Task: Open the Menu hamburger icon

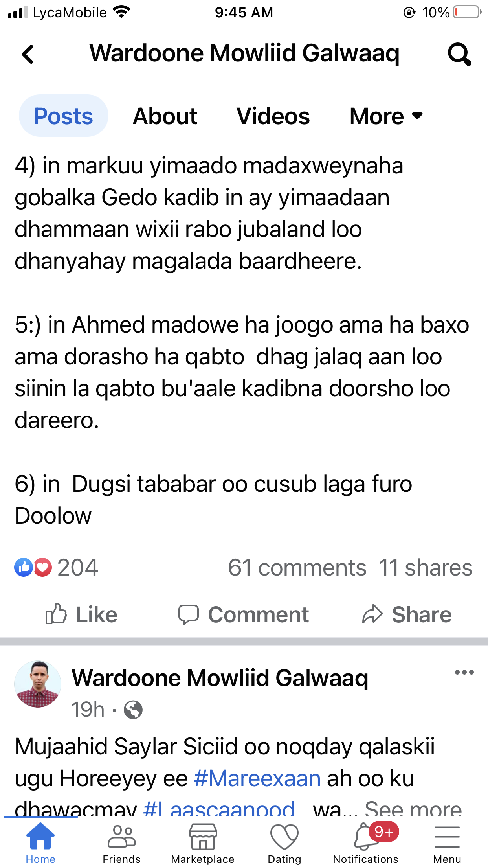Action: tap(447, 837)
